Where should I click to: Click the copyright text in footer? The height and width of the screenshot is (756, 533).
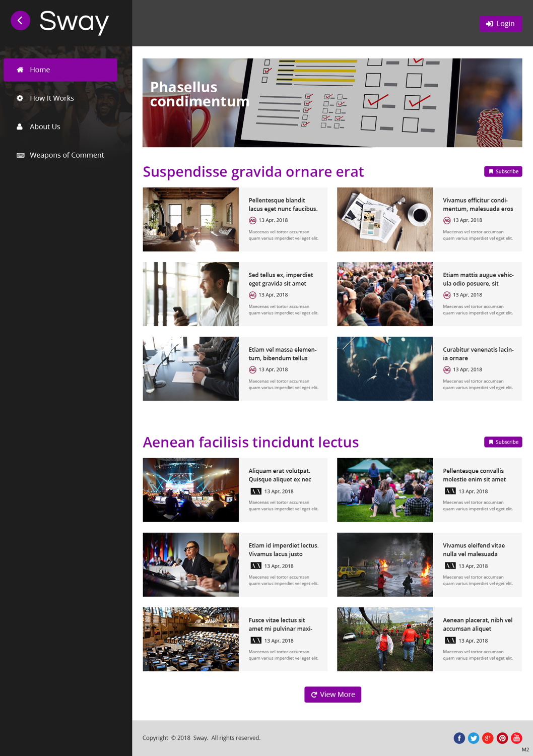202,738
